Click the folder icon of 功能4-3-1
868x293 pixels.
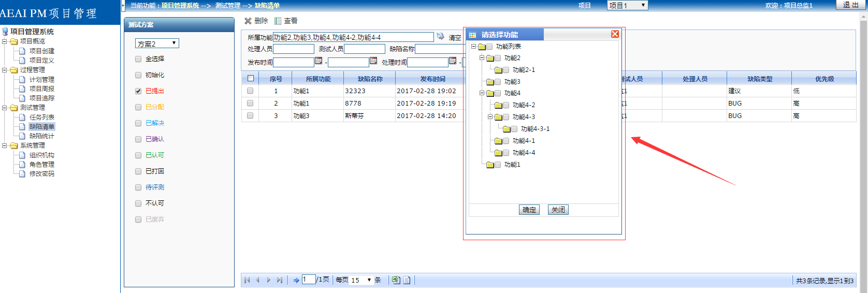tap(507, 129)
